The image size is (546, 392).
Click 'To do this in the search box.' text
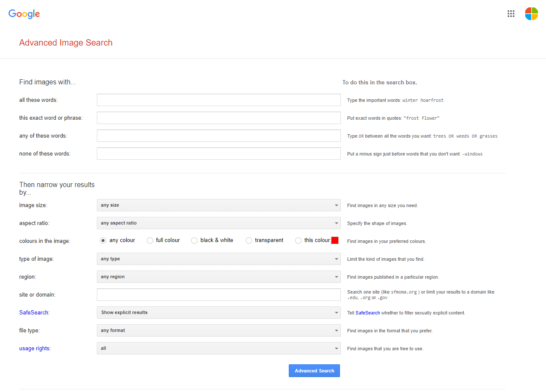(380, 82)
